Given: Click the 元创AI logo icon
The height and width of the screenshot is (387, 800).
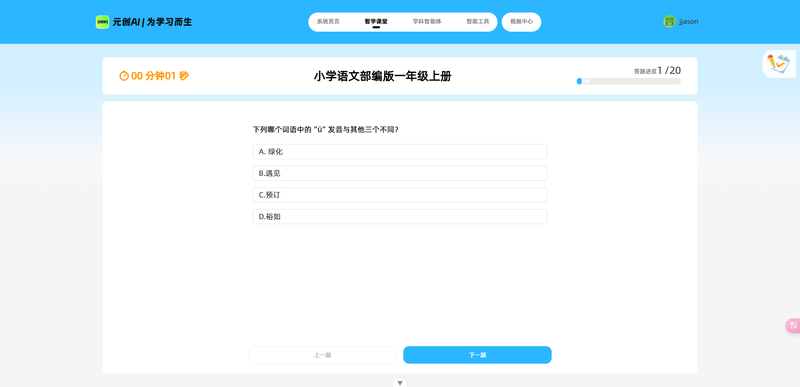Looking at the screenshot, I should [102, 22].
